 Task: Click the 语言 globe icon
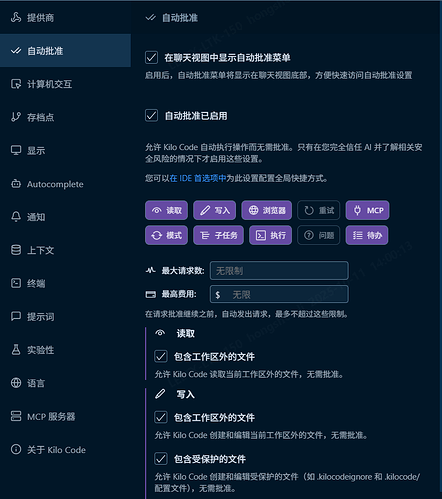(x=16, y=383)
